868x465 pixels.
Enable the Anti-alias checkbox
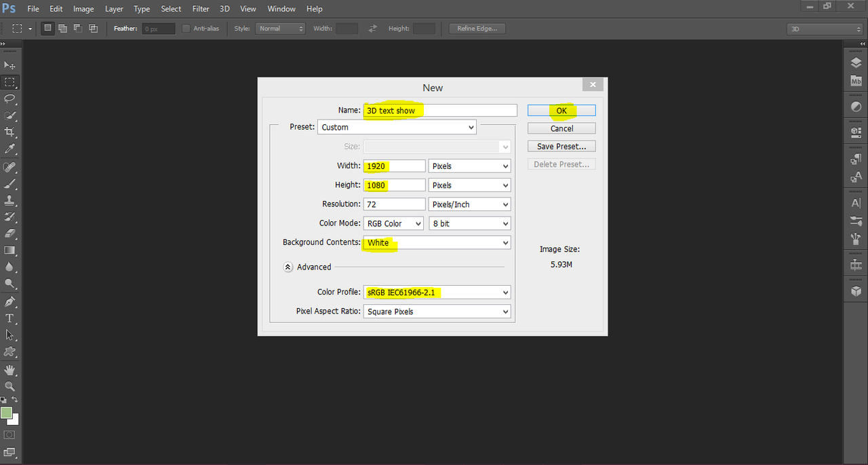[186, 29]
